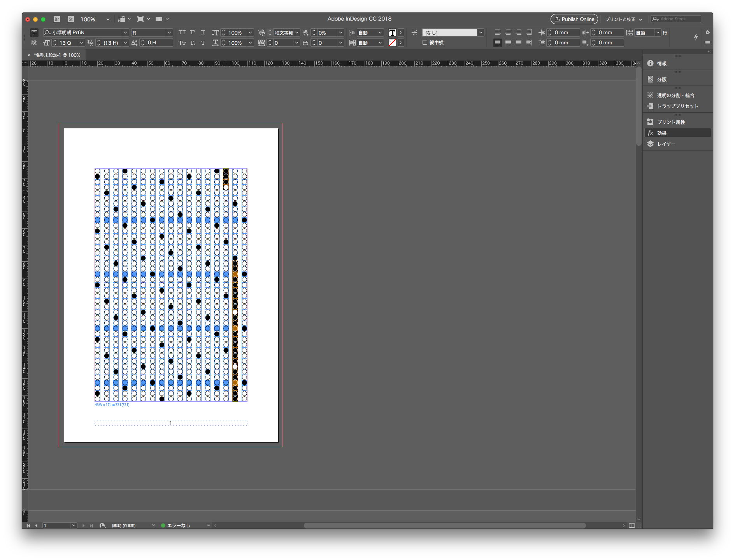This screenshot has height=560, width=735.
Task: Toggle Small Caps formatting
Action: (182, 43)
